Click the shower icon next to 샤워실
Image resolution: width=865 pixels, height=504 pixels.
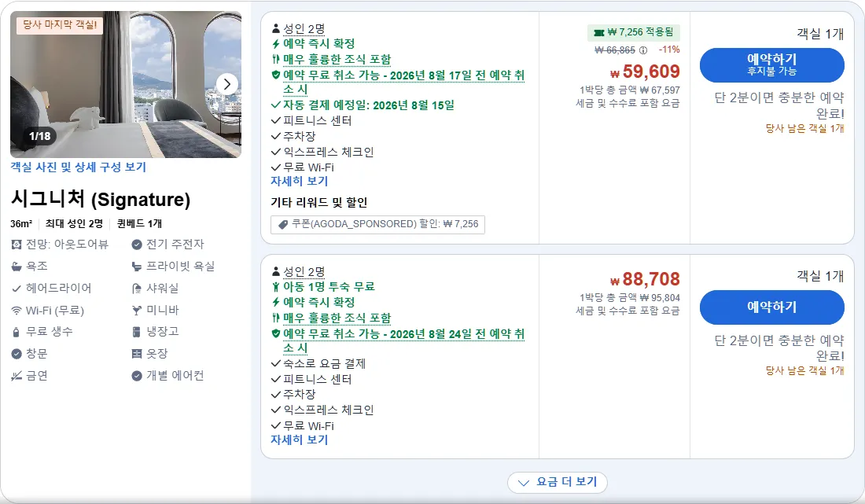coord(137,289)
